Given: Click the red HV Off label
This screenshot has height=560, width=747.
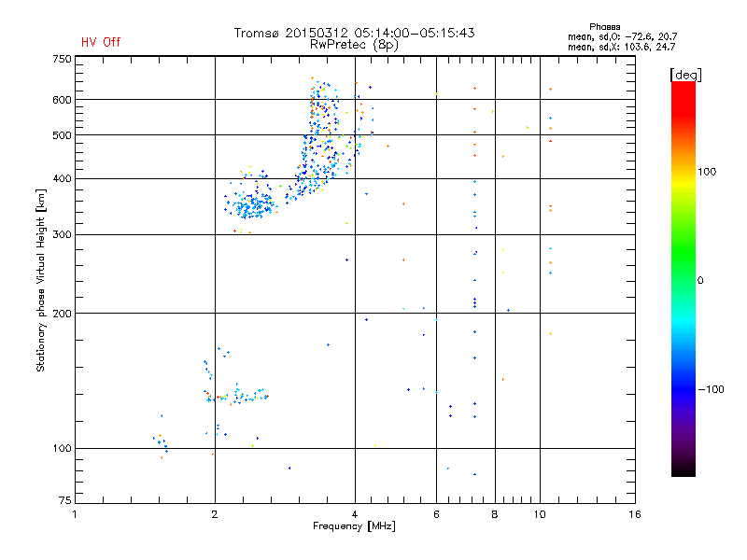Looking at the screenshot, I should tap(101, 42).
